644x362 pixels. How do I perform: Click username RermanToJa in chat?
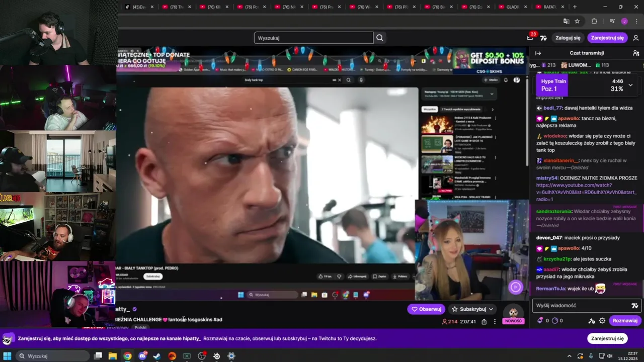tap(551, 289)
